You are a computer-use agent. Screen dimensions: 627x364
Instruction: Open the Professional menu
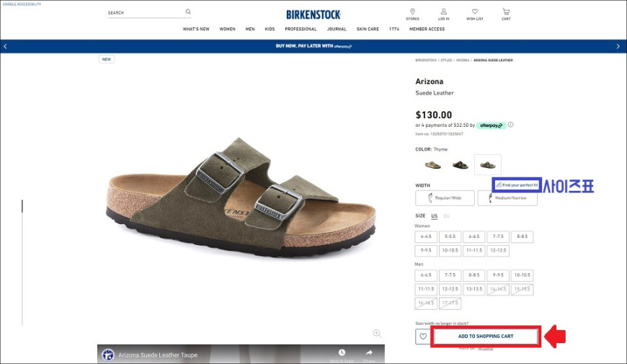[301, 30]
